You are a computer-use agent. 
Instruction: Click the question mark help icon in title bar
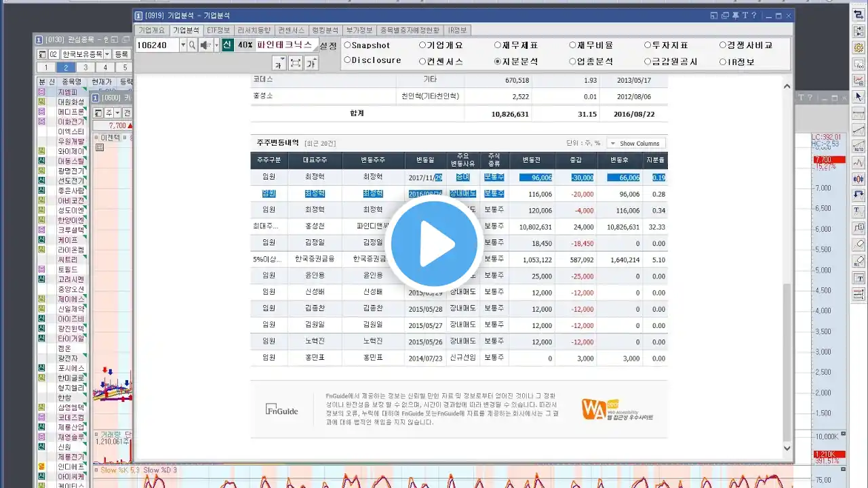coord(754,16)
